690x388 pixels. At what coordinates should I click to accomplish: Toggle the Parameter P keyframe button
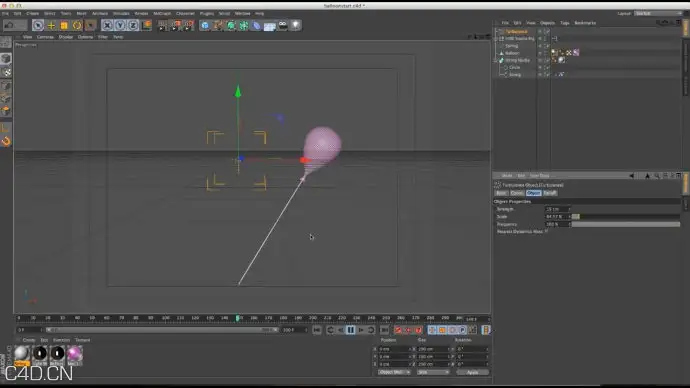(x=462, y=330)
